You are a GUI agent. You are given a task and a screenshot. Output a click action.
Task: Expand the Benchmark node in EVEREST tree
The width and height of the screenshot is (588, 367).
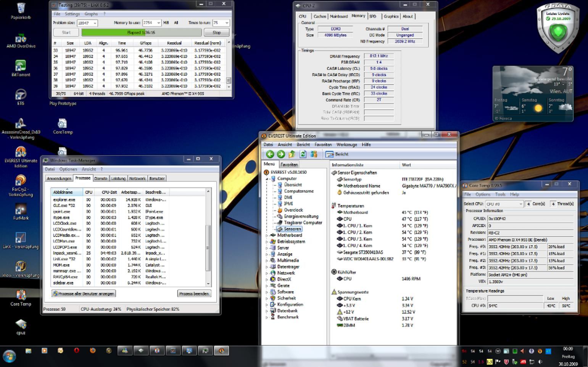click(267, 317)
